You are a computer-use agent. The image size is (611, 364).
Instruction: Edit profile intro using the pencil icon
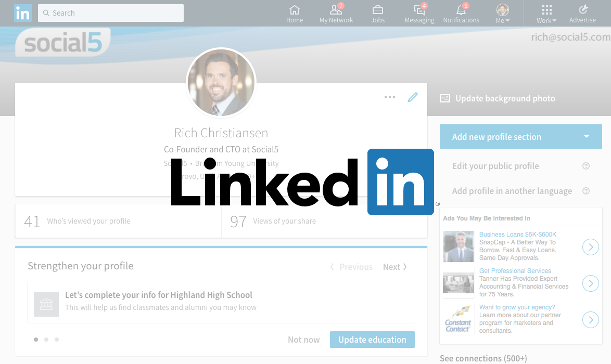pos(413,97)
